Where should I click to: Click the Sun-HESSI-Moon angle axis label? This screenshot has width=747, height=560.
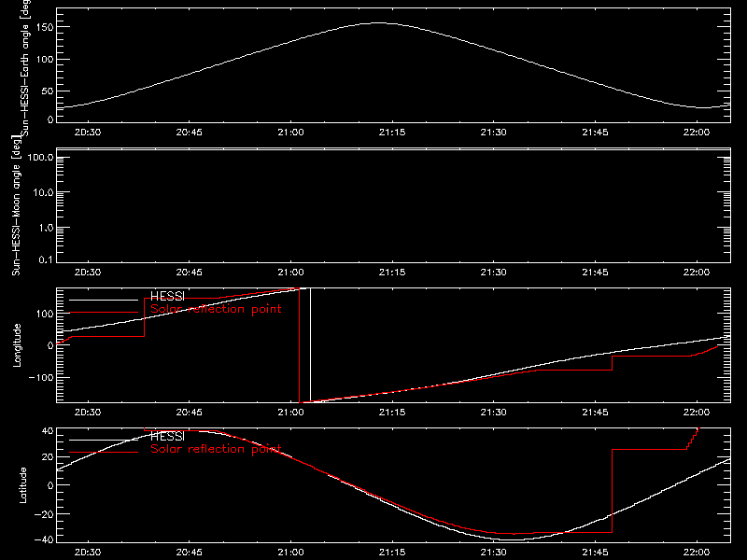click(16, 205)
